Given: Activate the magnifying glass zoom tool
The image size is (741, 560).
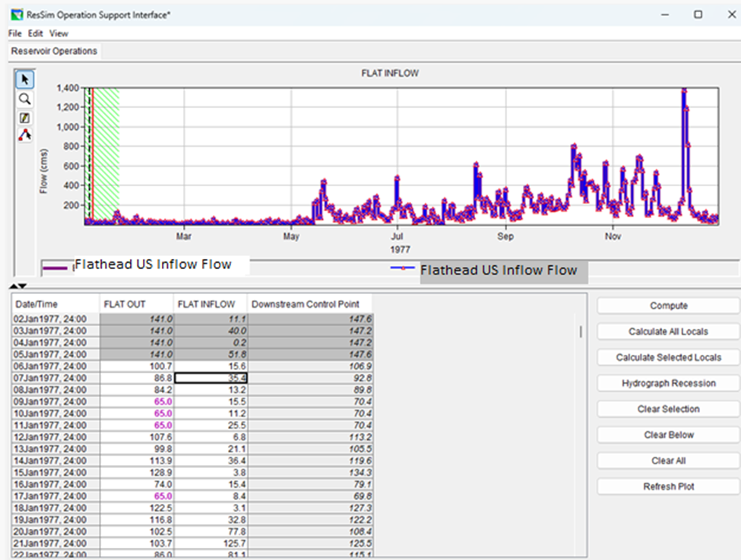Looking at the screenshot, I should (x=25, y=99).
